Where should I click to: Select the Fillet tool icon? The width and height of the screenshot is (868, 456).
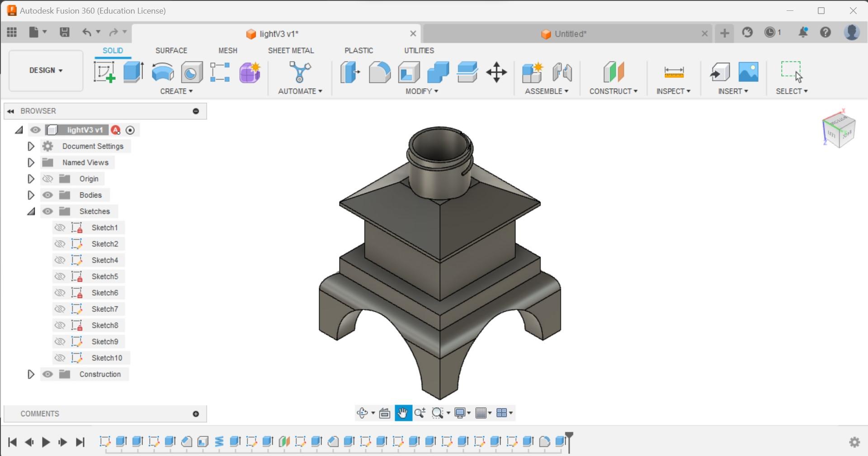(380, 72)
